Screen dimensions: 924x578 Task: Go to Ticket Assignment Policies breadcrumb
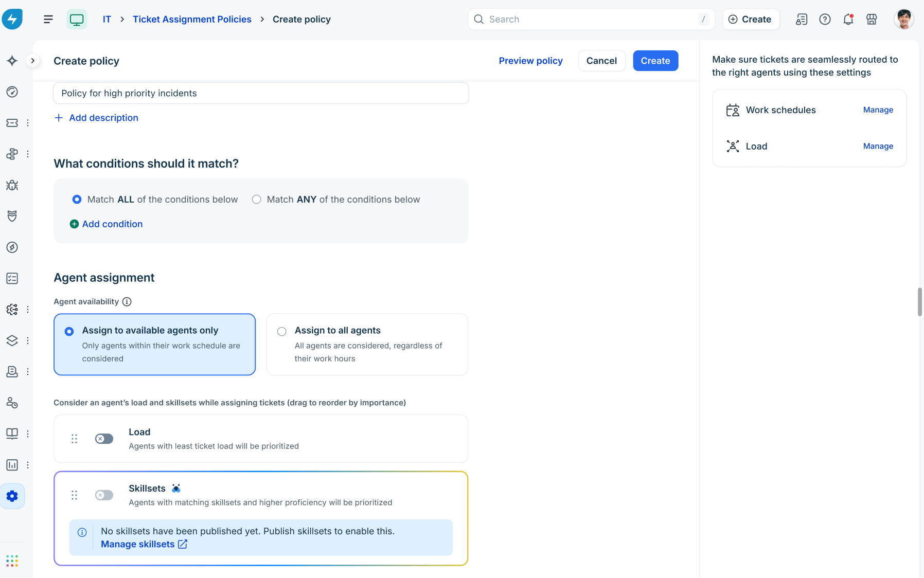click(x=192, y=20)
